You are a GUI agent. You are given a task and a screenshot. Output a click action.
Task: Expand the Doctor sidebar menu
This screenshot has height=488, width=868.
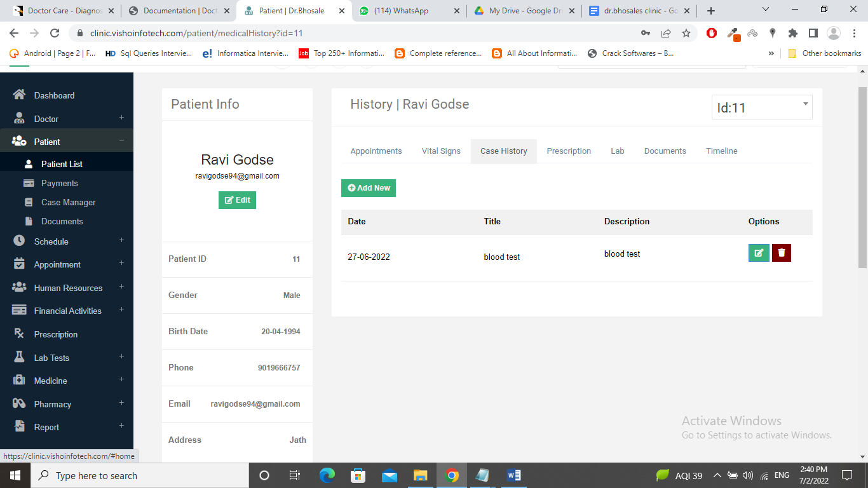point(121,118)
